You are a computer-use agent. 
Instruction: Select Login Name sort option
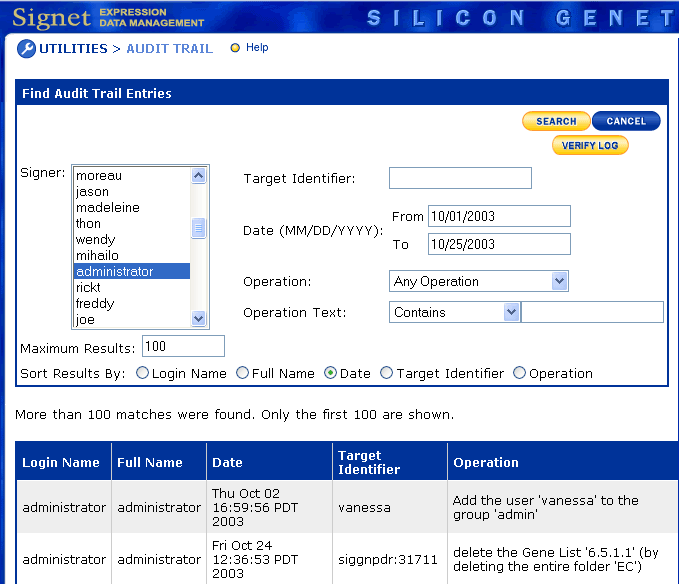tap(142, 373)
